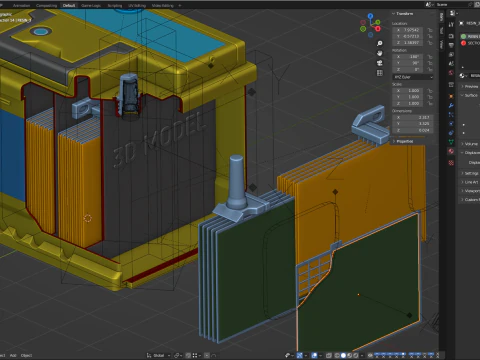Select rendered viewport shading
Viewport: 480px width, 360px height.
tap(356, 355)
